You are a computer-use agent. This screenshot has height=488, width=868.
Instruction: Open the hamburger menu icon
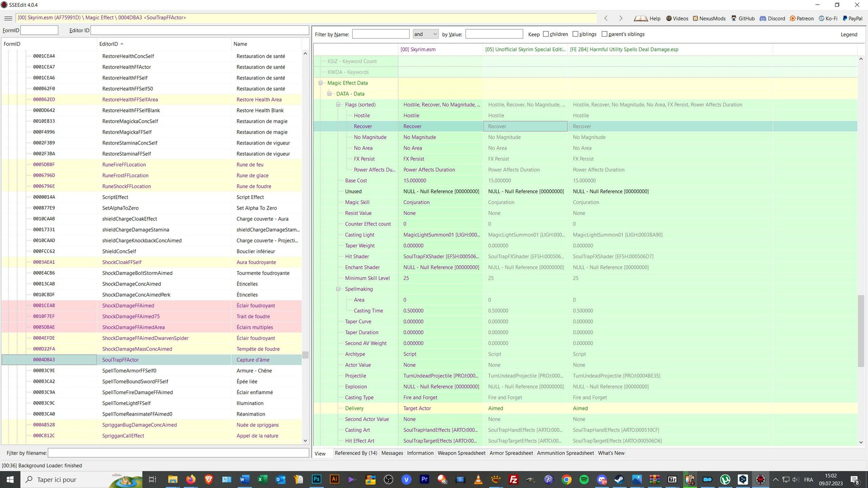tap(8, 18)
